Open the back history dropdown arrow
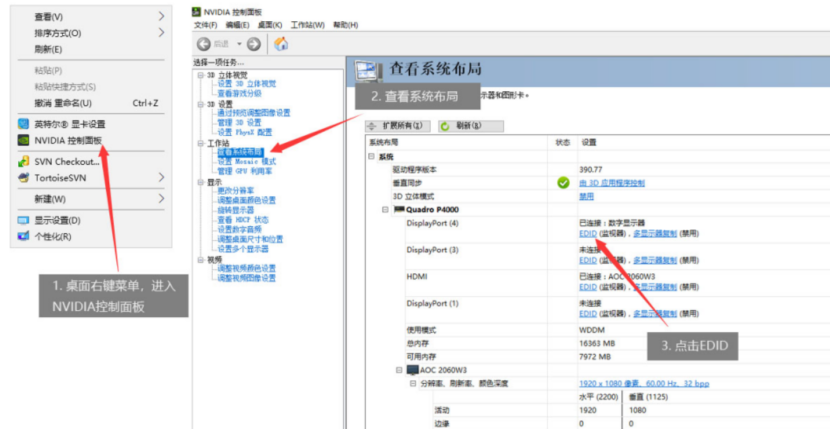Screen dimensions: 830x429 click(239, 44)
